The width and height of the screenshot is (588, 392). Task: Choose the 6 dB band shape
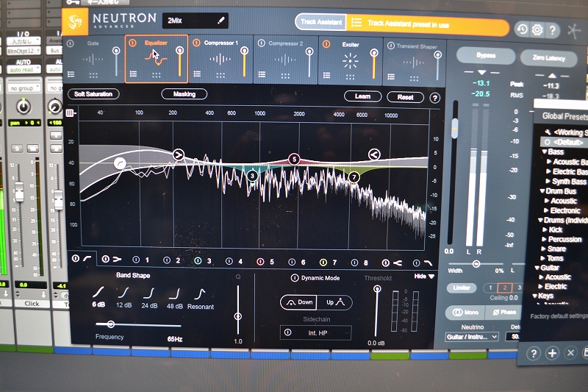pyautogui.click(x=98, y=296)
